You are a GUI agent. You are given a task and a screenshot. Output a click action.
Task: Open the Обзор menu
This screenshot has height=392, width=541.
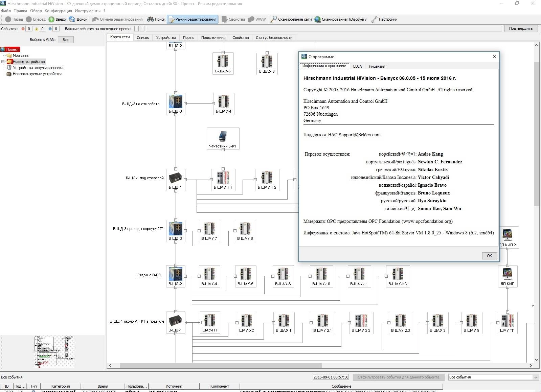coord(36,11)
